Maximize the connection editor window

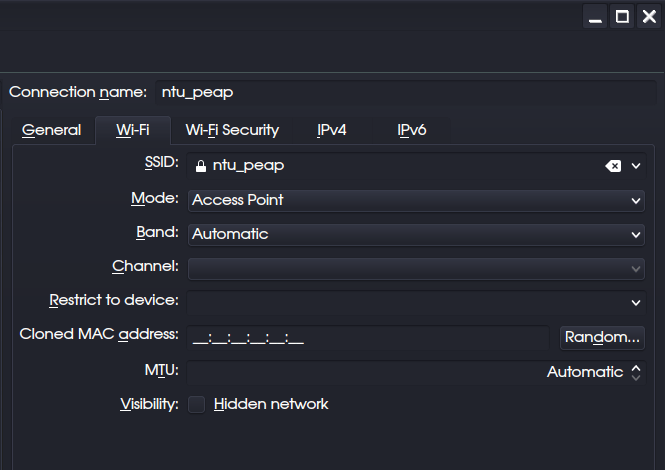click(622, 17)
